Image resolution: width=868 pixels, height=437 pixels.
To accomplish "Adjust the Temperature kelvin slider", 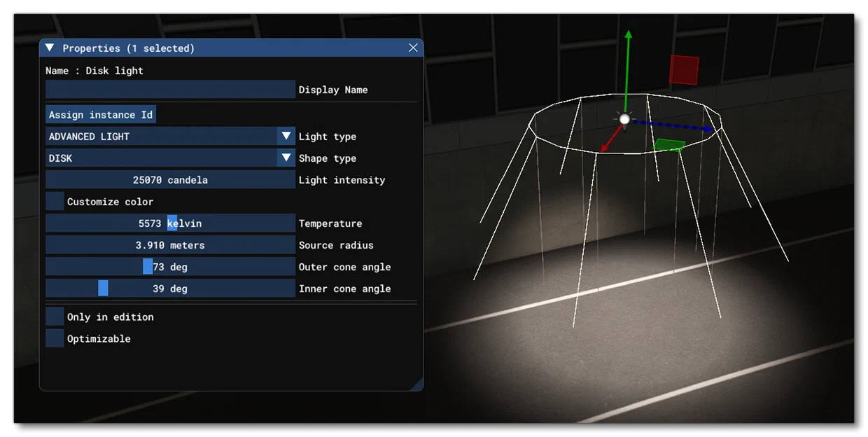I will (170, 223).
